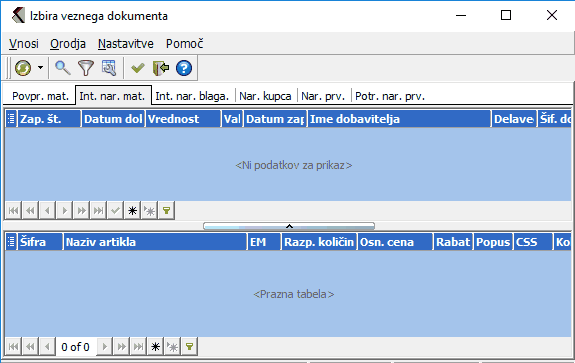Click lower grid previous page button
The width and height of the screenshot is (575, 363).
coord(30,346)
